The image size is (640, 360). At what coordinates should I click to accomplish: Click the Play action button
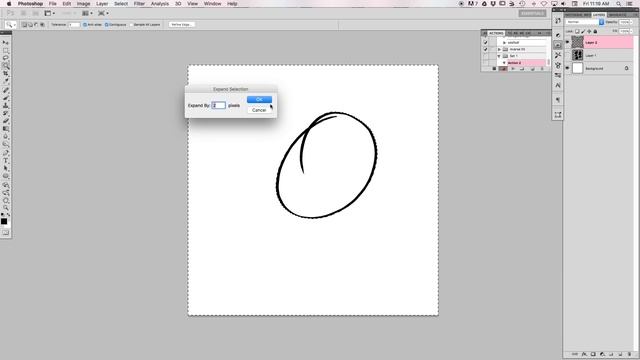(x=513, y=69)
